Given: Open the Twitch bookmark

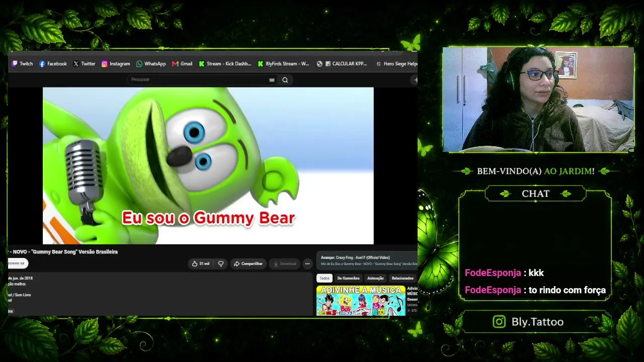Looking at the screenshot, I should (22, 64).
